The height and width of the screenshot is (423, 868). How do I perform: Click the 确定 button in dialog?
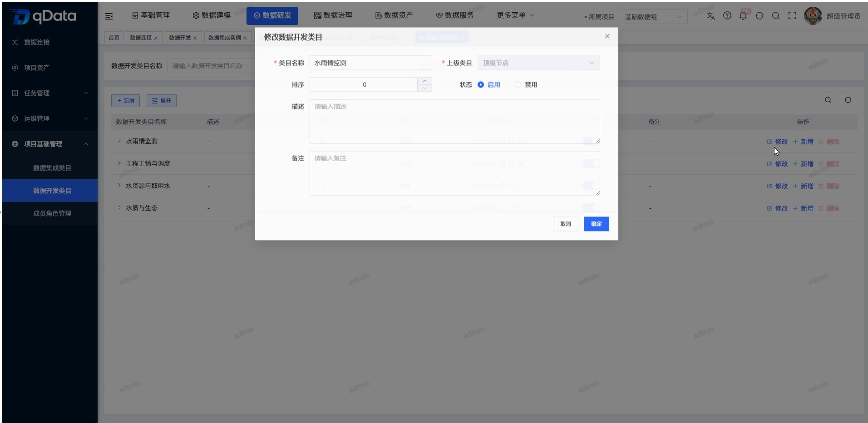point(596,224)
